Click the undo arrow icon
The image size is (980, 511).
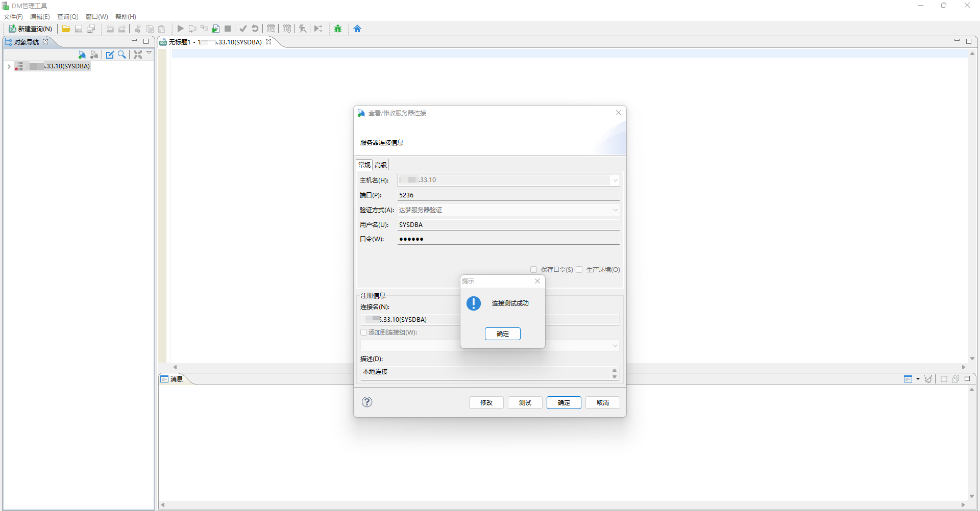click(110, 29)
